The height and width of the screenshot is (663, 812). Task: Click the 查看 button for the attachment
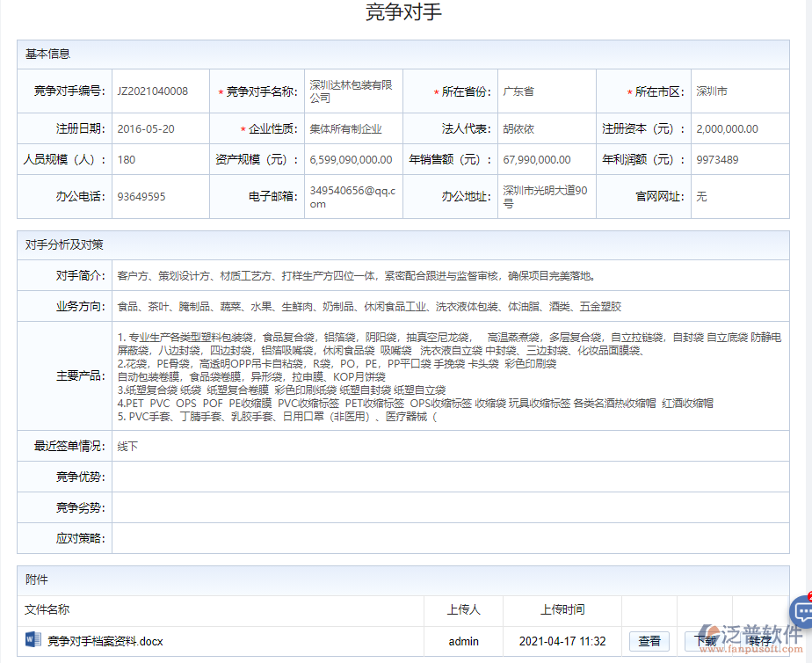649,641
